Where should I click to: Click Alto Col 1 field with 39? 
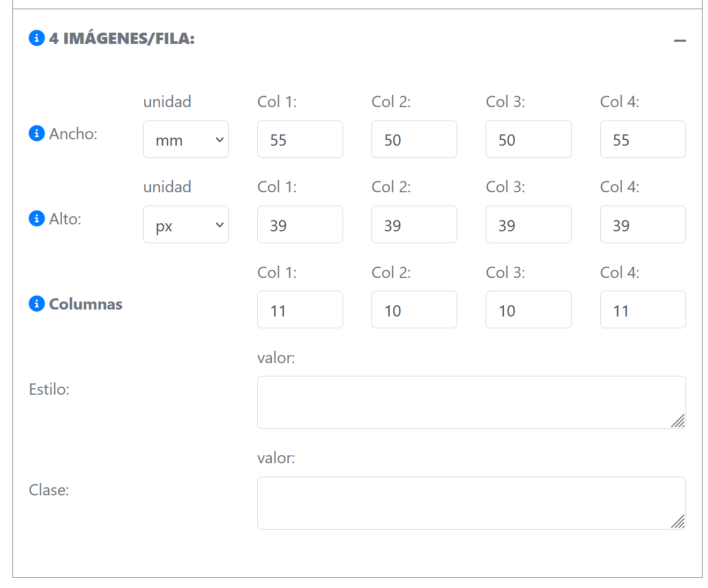pos(300,224)
